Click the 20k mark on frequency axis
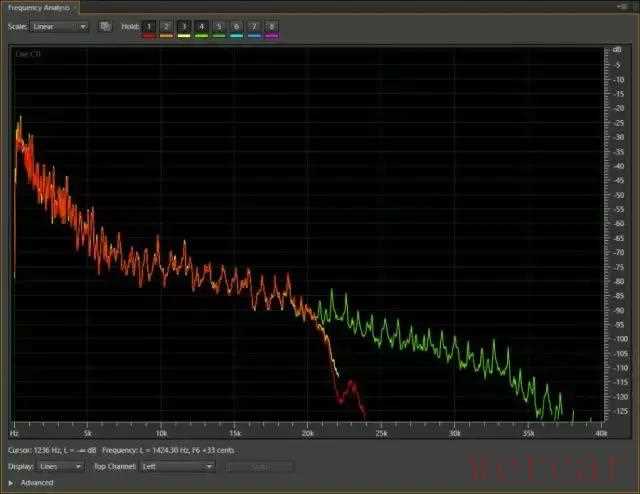640x494 pixels. pos(308,433)
